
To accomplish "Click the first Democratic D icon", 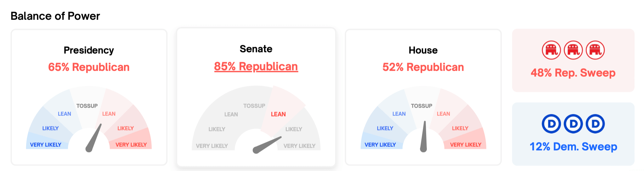I will click(551, 124).
